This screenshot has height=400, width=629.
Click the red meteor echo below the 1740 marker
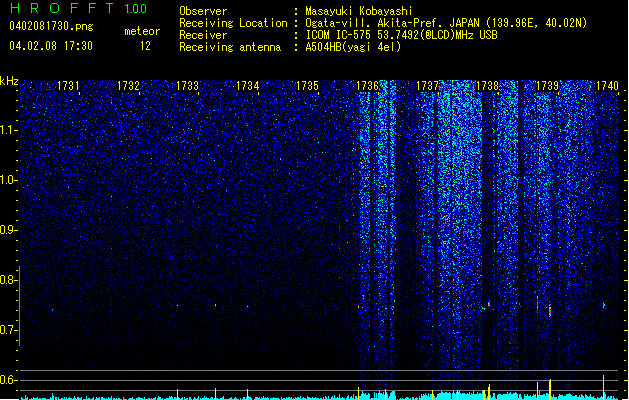click(604, 306)
